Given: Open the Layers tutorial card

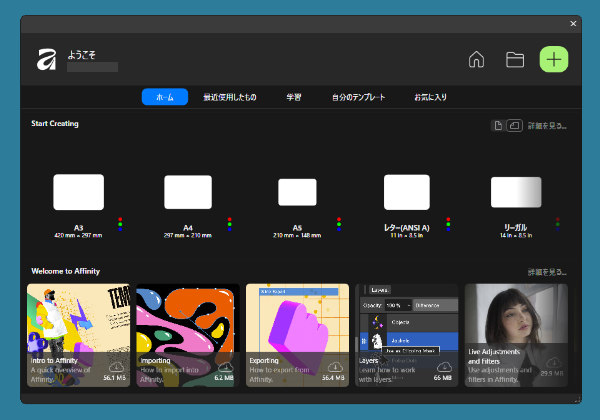Looking at the screenshot, I should [407, 335].
